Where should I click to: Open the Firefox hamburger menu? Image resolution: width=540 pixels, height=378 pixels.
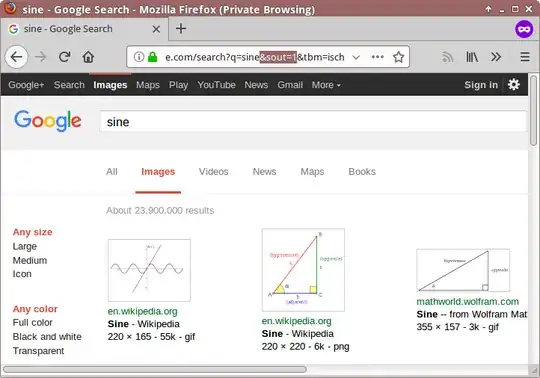(x=525, y=57)
